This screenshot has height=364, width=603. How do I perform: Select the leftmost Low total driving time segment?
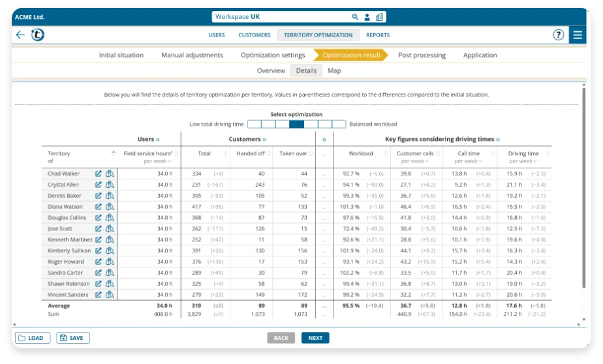tap(255, 124)
